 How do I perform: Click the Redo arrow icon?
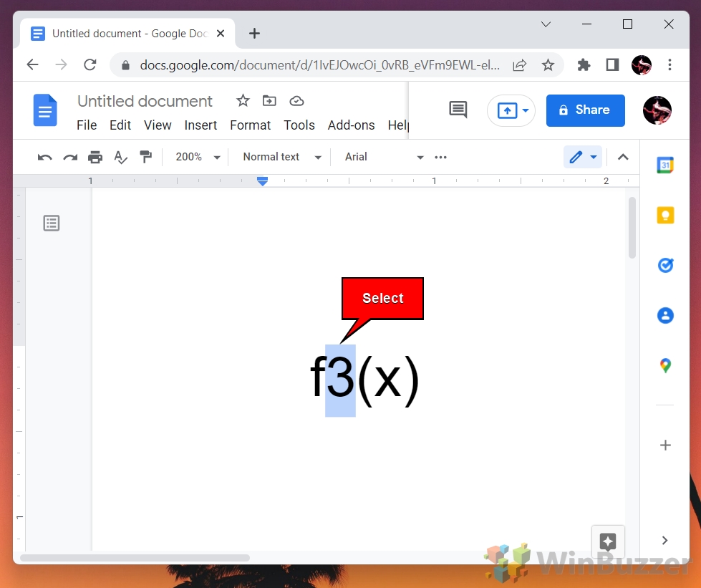70,157
